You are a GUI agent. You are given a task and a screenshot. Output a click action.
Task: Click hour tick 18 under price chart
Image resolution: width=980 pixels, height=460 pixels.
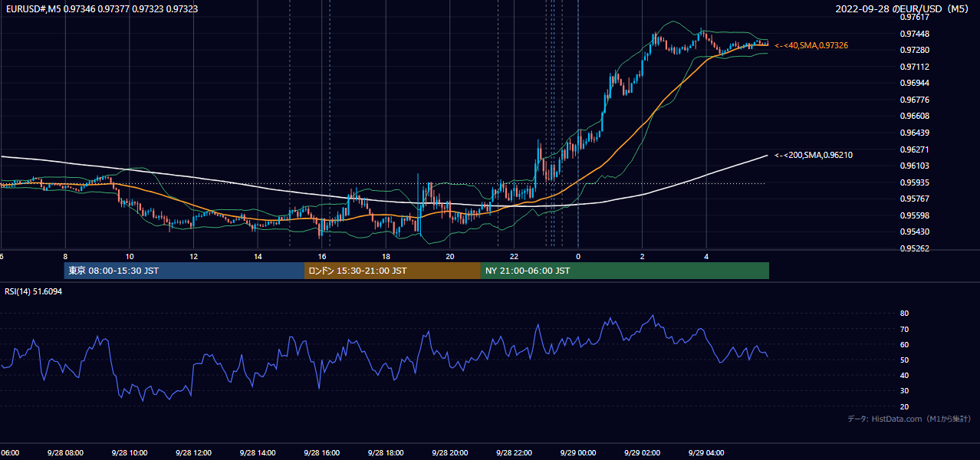pyautogui.click(x=386, y=257)
